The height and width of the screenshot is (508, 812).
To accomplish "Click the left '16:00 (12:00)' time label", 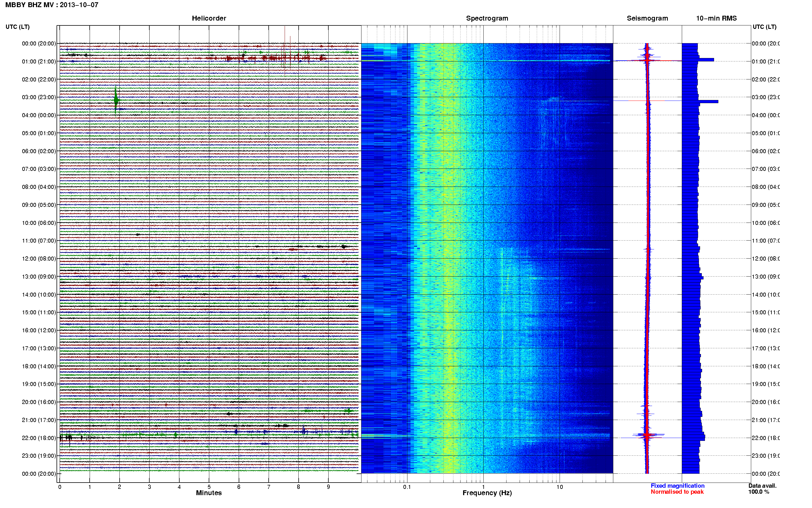I will [39, 330].
